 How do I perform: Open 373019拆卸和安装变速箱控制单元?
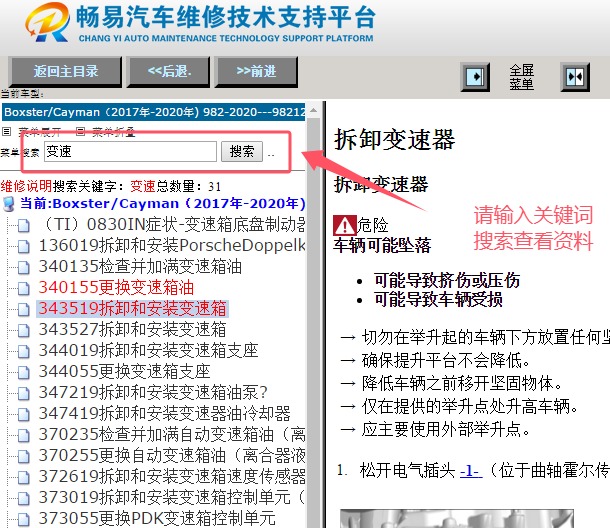[172, 498]
